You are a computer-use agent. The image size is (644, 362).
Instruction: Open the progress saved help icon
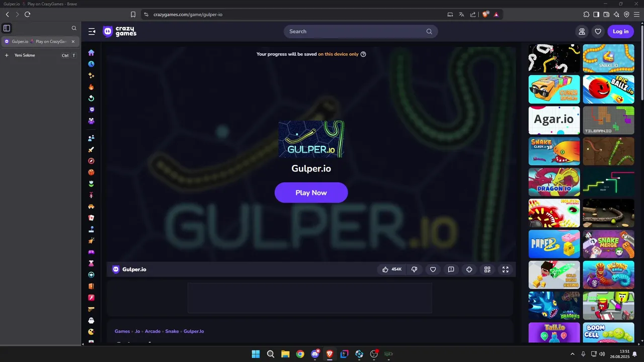point(363,54)
